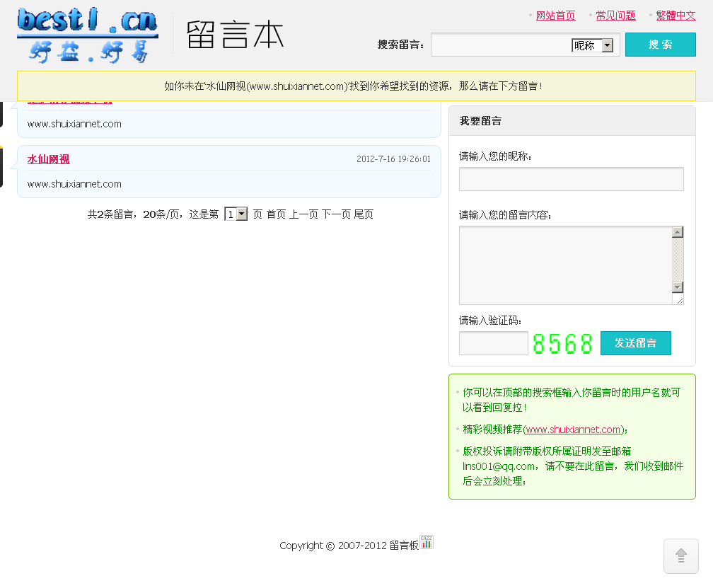This screenshot has width=713, height=588.
Task: Click 下一页 in the pagination
Action: point(336,214)
